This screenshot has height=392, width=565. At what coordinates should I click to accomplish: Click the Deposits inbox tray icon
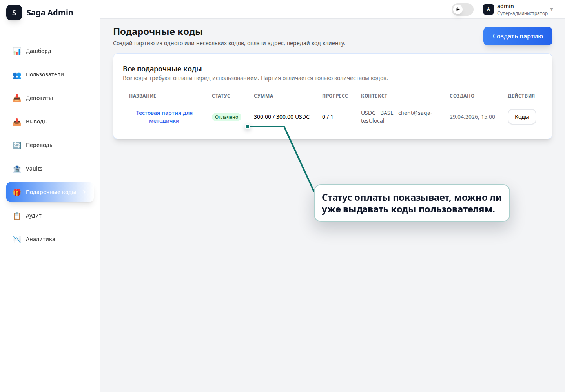click(17, 98)
